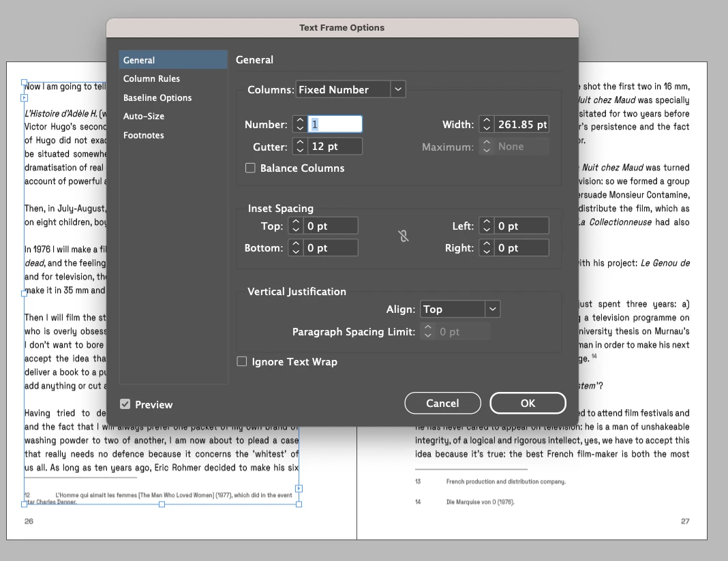Click the Inset Right 0 pt field
This screenshot has height=561, width=728.
coord(522,248)
